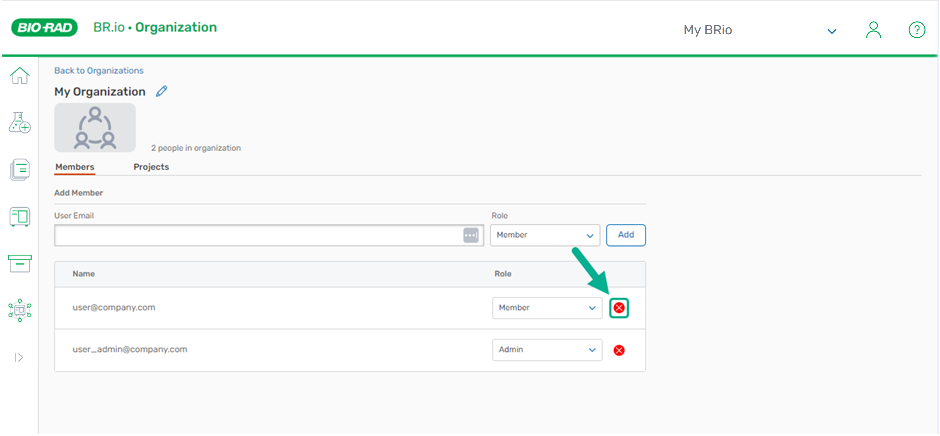Expand the sidebar with the arrow toggle

point(19,357)
